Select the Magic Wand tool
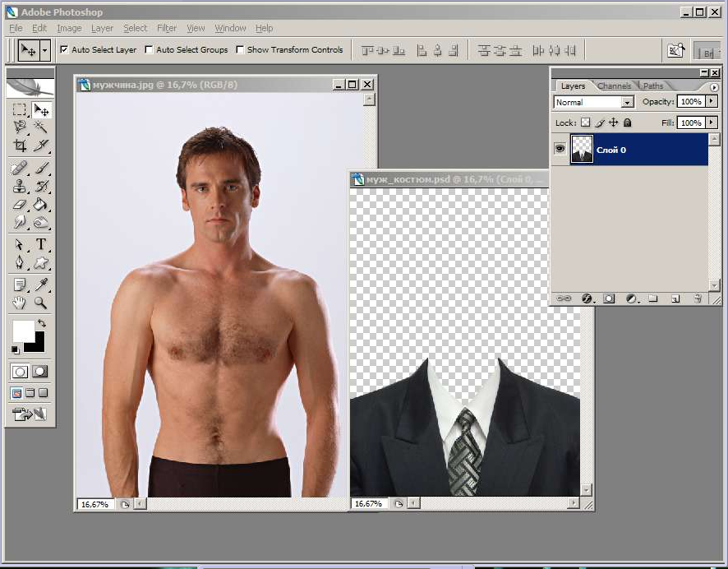 pyautogui.click(x=41, y=127)
